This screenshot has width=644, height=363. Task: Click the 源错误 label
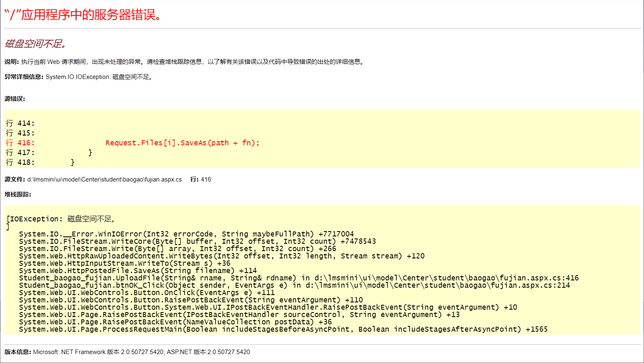point(15,99)
